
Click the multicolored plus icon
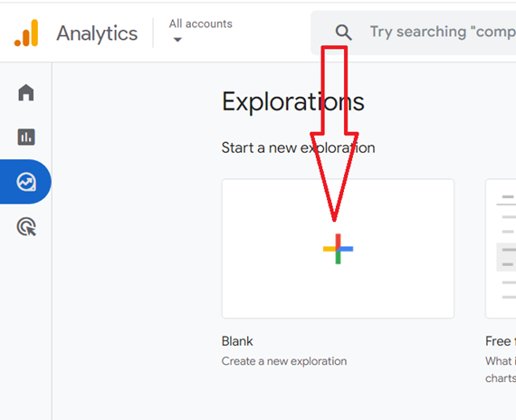pyautogui.click(x=338, y=249)
